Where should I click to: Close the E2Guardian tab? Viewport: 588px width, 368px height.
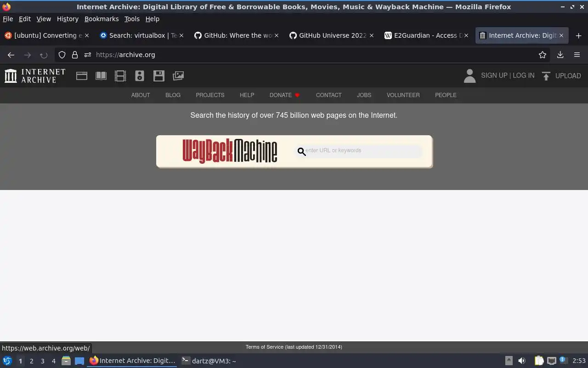coord(466,35)
